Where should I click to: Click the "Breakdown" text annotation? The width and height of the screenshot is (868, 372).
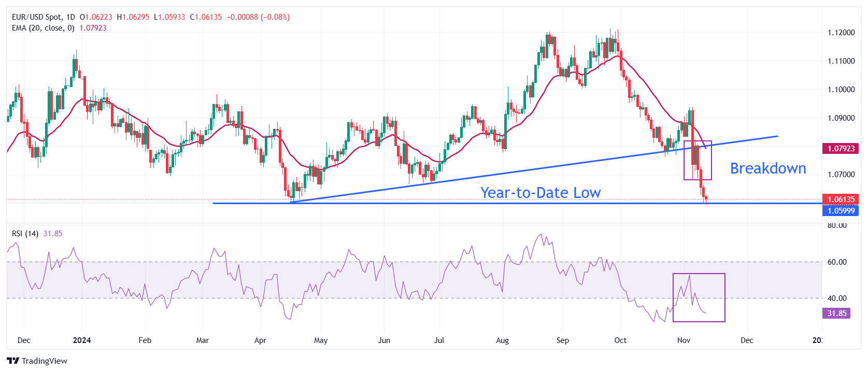click(x=767, y=168)
